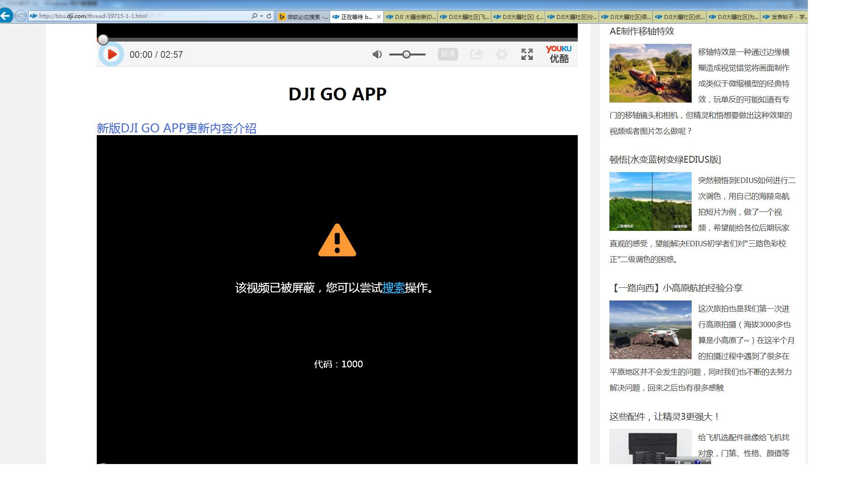Screen dimensions: 868x488
Task: Click the browser back arrow button
Action: click(6, 16)
